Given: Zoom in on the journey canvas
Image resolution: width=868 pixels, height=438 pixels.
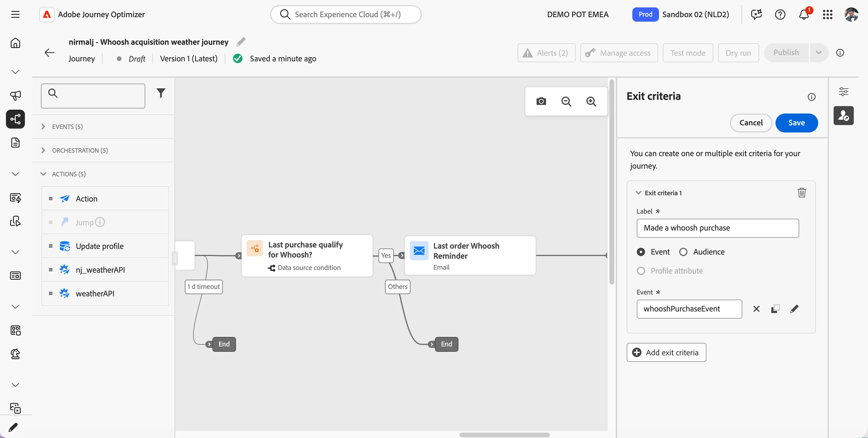Looking at the screenshot, I should [x=591, y=101].
